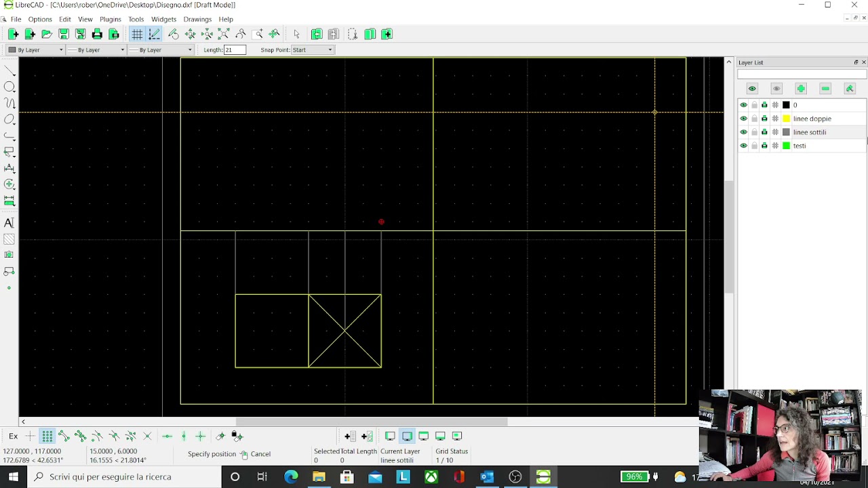Click the Show all layers eye button
868x488 pixels.
tap(752, 89)
